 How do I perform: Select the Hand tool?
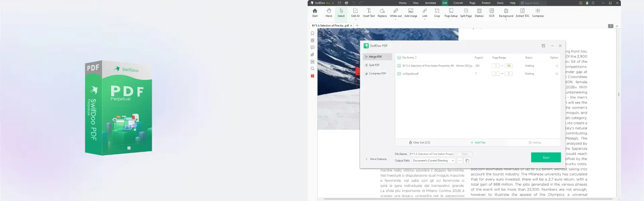(x=329, y=13)
